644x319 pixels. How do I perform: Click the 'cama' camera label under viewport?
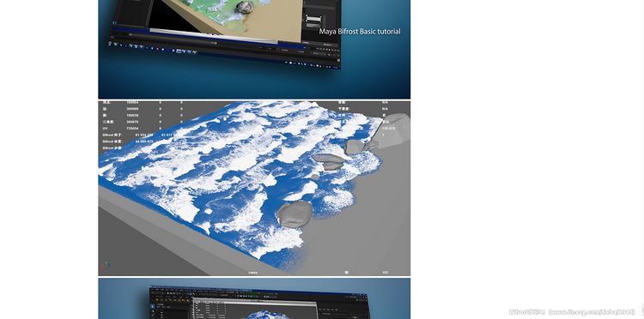click(x=253, y=272)
